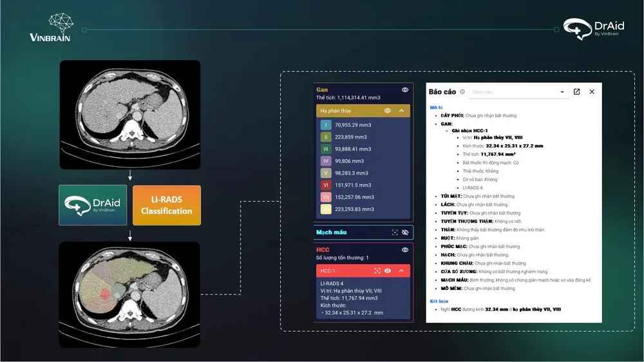Image resolution: width=644 pixels, height=362 pixels.
Task: Show the hidden Mạch máu layer
Action: [405, 232]
